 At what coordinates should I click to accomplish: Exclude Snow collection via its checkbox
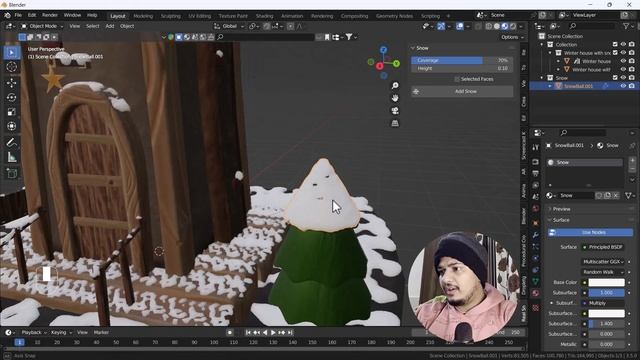(615, 78)
